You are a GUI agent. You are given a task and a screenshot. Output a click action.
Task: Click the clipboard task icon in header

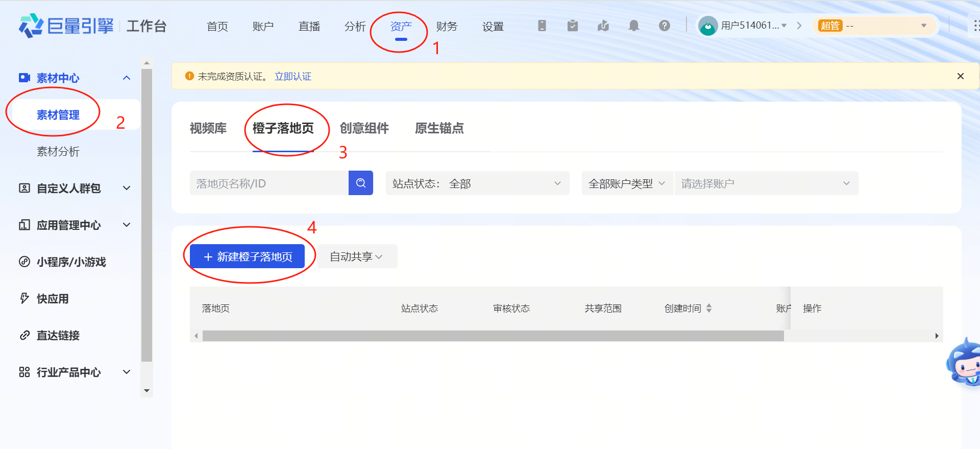click(572, 26)
